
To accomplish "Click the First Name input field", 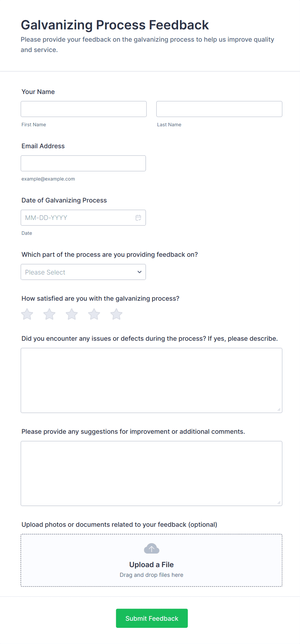I will [84, 109].
